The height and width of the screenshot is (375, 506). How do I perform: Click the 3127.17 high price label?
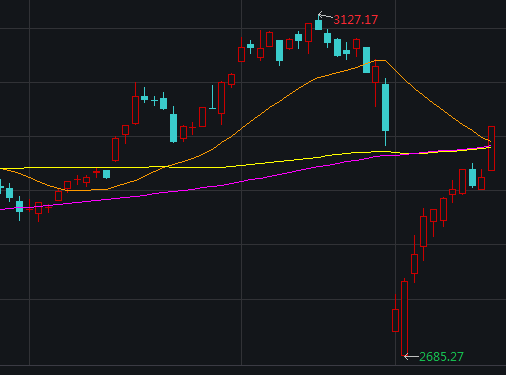[x=356, y=20]
